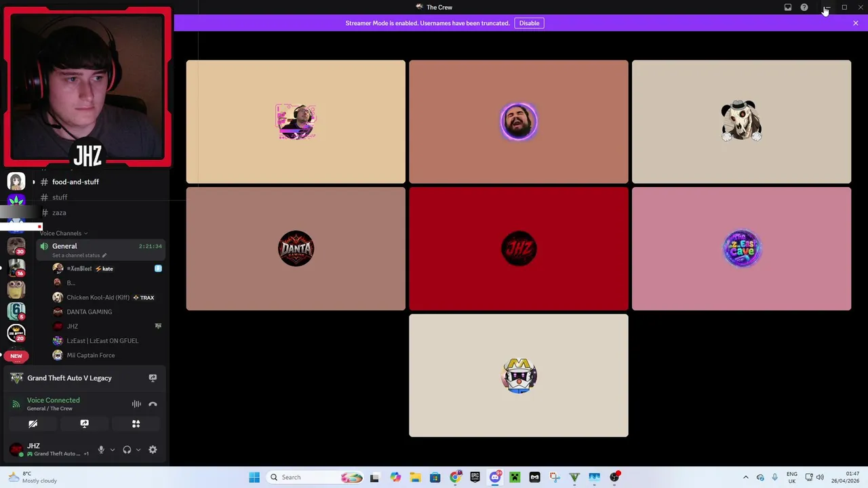The width and height of the screenshot is (868, 488).
Task: Open Copilot from taskbar
Action: point(395,477)
